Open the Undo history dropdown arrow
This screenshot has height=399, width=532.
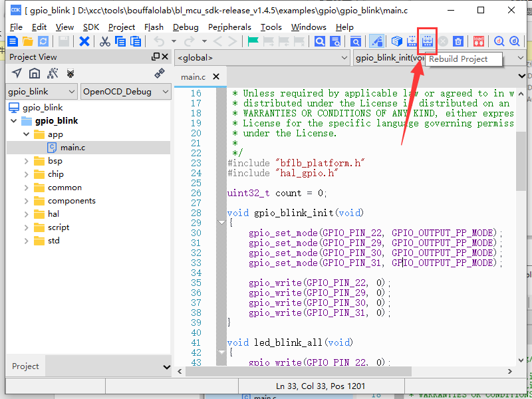click(174, 41)
